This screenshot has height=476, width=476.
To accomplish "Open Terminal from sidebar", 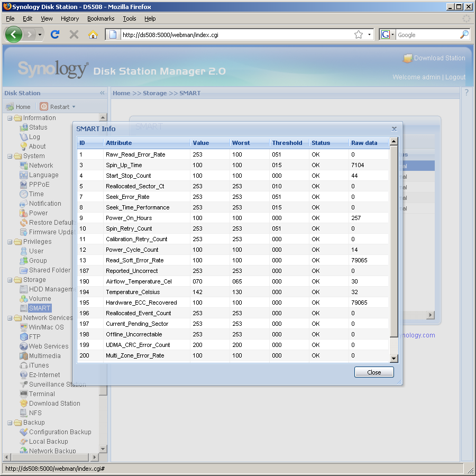I will tap(42, 394).
